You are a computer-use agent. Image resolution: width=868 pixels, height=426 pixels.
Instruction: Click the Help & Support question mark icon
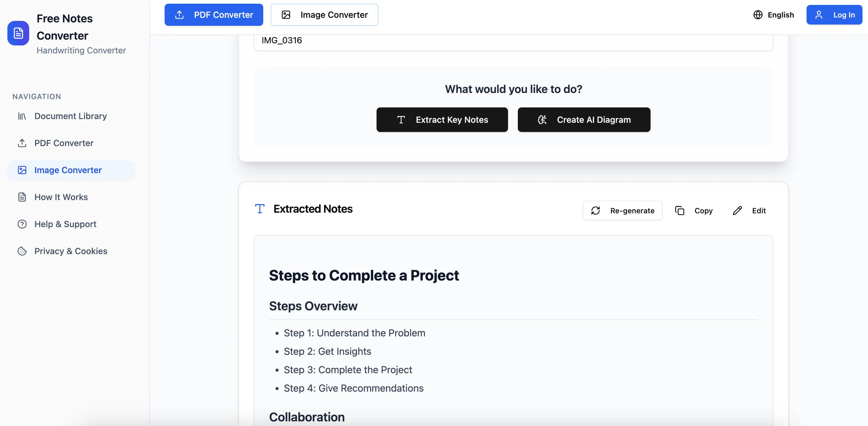[22, 224]
